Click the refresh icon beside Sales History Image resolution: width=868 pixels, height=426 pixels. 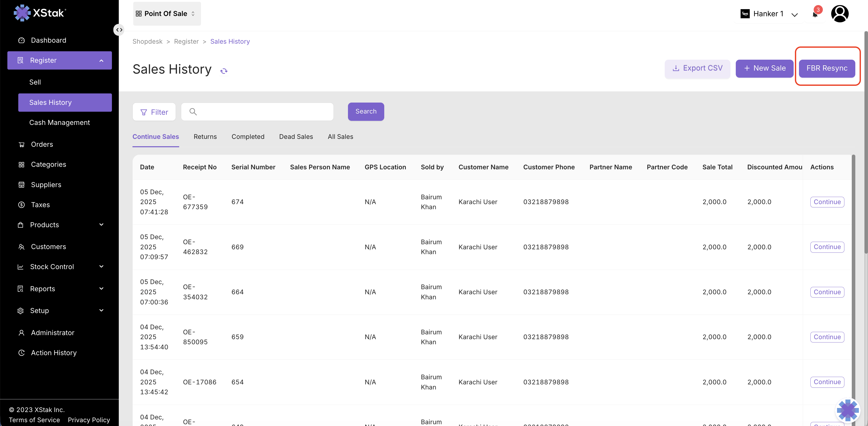coord(224,71)
